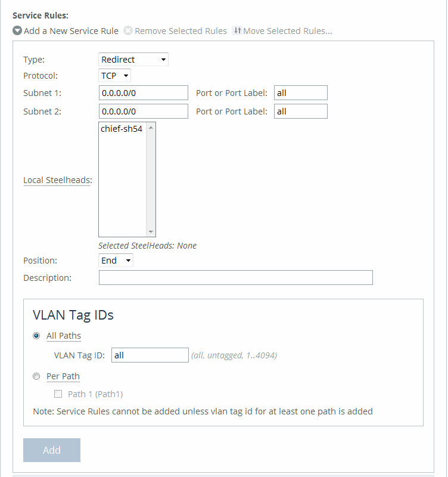Open the Type dropdown showing Redirect
This screenshot has width=448, height=477.
pos(133,60)
